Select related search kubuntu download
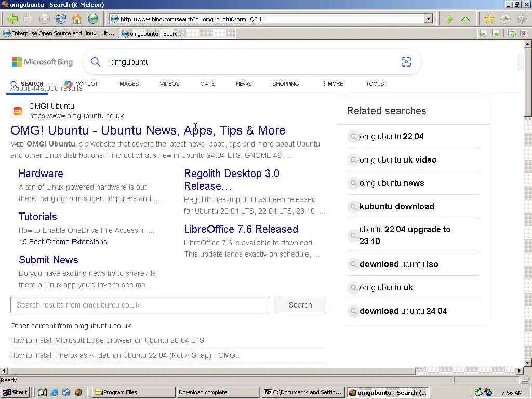 (396, 207)
